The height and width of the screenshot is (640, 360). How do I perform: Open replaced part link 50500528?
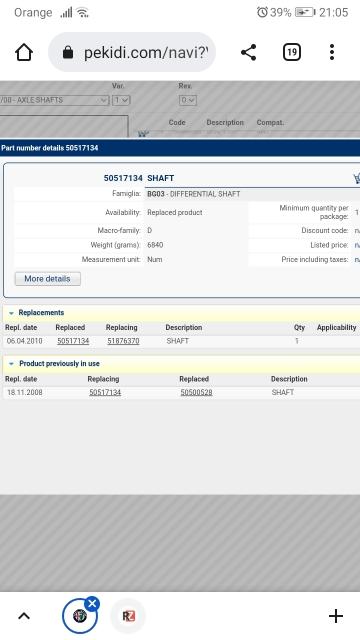coord(196,392)
